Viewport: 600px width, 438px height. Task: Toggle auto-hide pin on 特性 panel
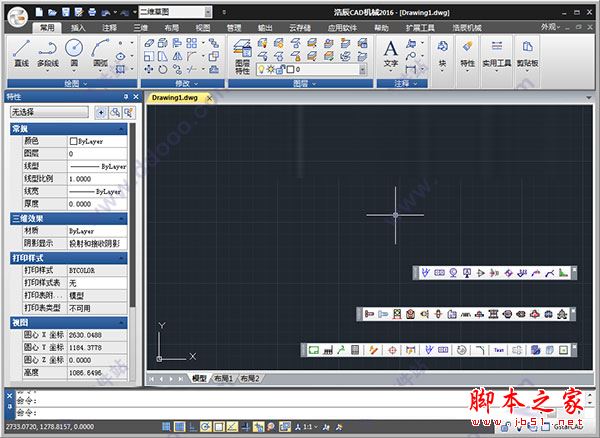point(126,97)
